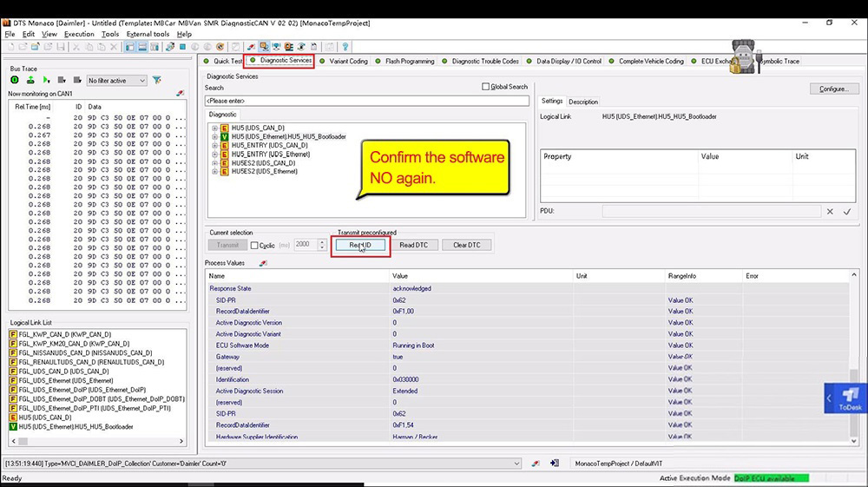
Task: Click the blue square Stop toolbar icon
Action: click(182, 47)
